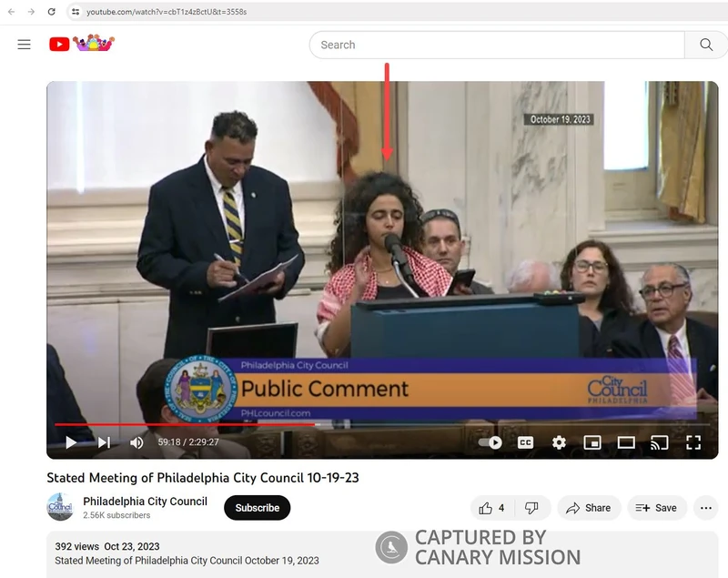Dislike the video with thumbs down
This screenshot has height=578, width=728.
tap(531, 508)
